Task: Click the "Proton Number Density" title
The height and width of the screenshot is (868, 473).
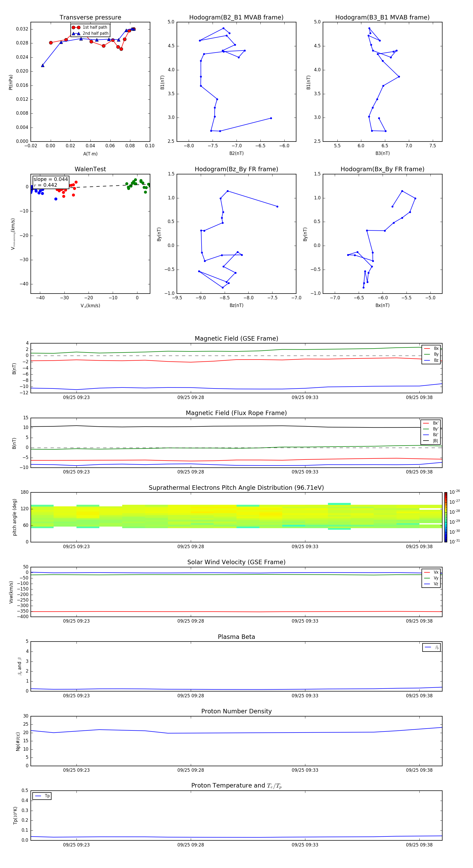Action: [x=236, y=711]
